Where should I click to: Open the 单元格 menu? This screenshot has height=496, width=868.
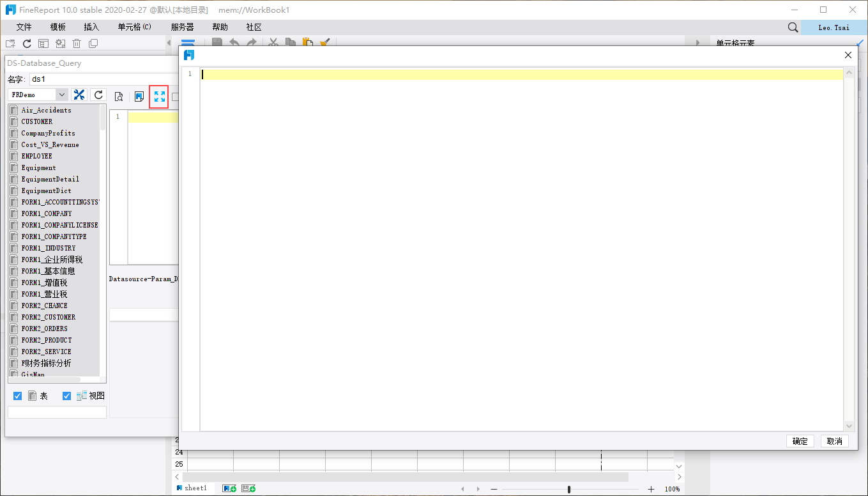[134, 27]
